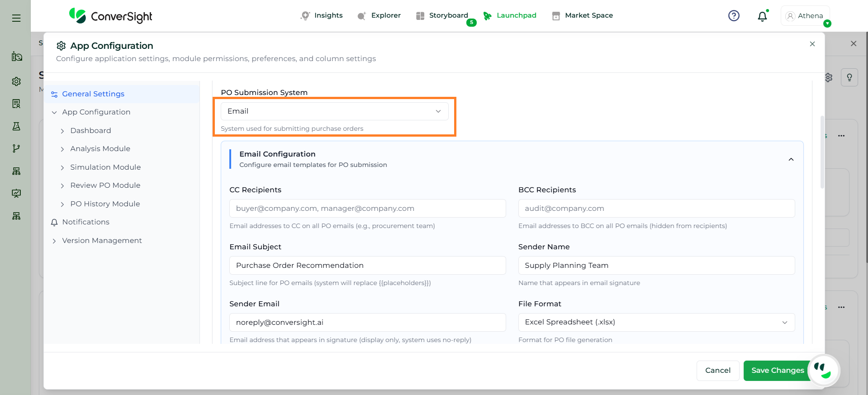Open the Insights tab

point(322,15)
